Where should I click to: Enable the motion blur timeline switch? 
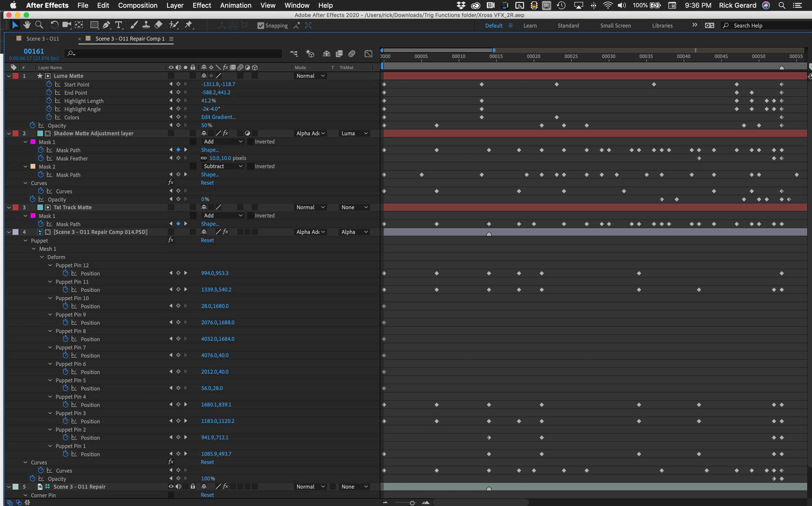352,54
